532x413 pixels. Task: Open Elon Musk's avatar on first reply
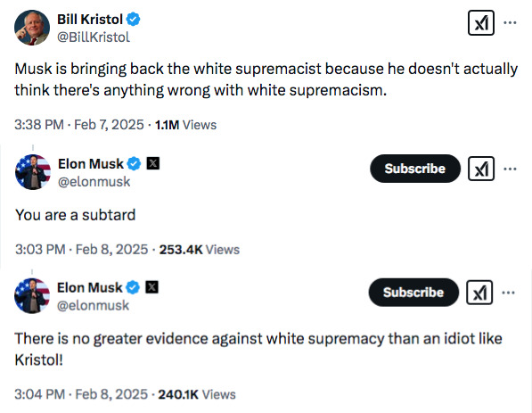33,172
